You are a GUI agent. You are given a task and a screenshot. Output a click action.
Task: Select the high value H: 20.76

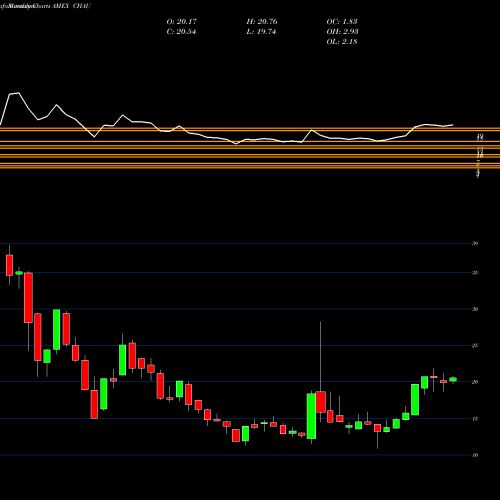tap(262, 22)
